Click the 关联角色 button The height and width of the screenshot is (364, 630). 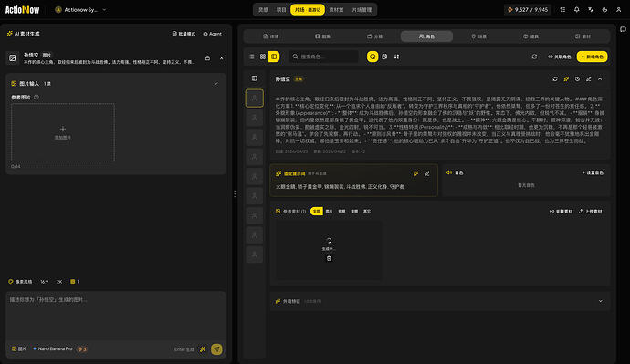pyautogui.click(x=560, y=57)
